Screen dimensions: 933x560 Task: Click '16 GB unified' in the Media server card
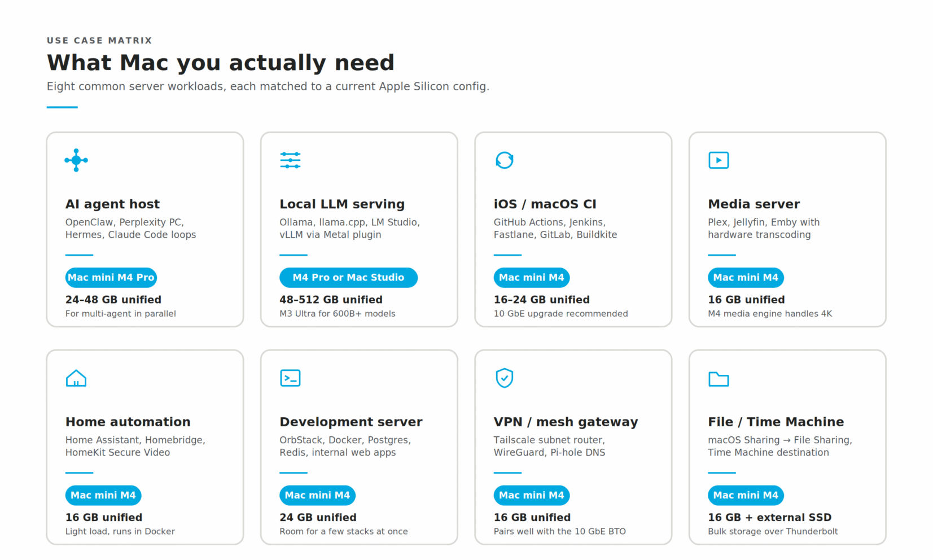point(746,300)
